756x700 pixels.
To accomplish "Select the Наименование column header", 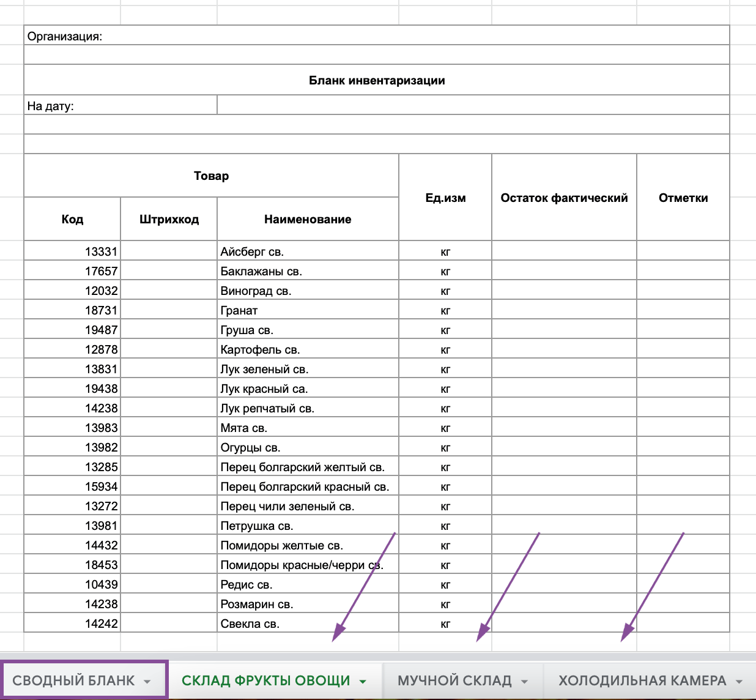I will (308, 219).
